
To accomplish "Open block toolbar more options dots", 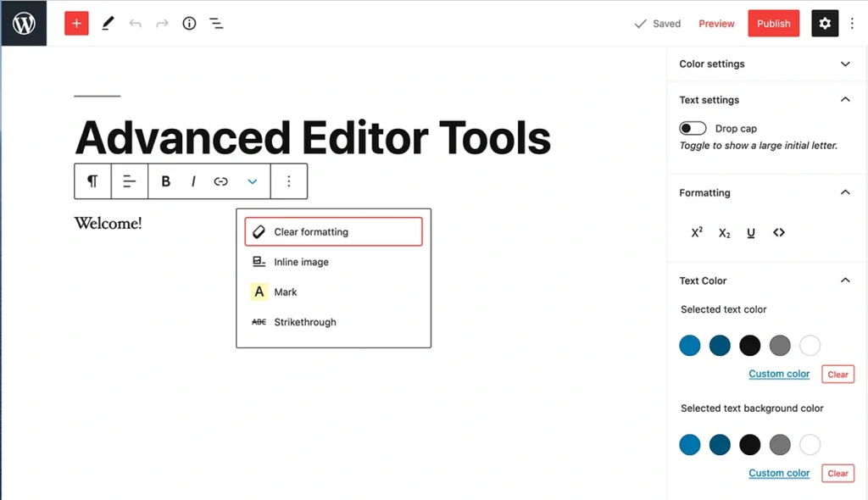I will [288, 181].
